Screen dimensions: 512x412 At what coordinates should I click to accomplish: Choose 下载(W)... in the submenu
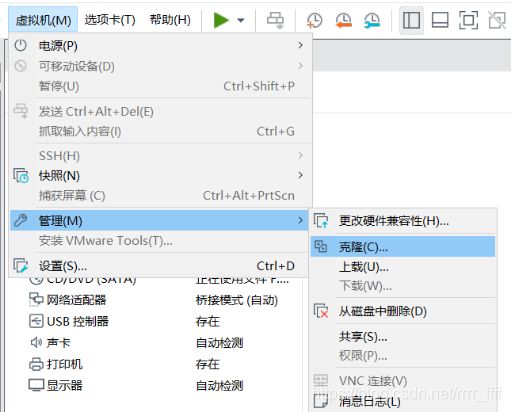pos(403,286)
